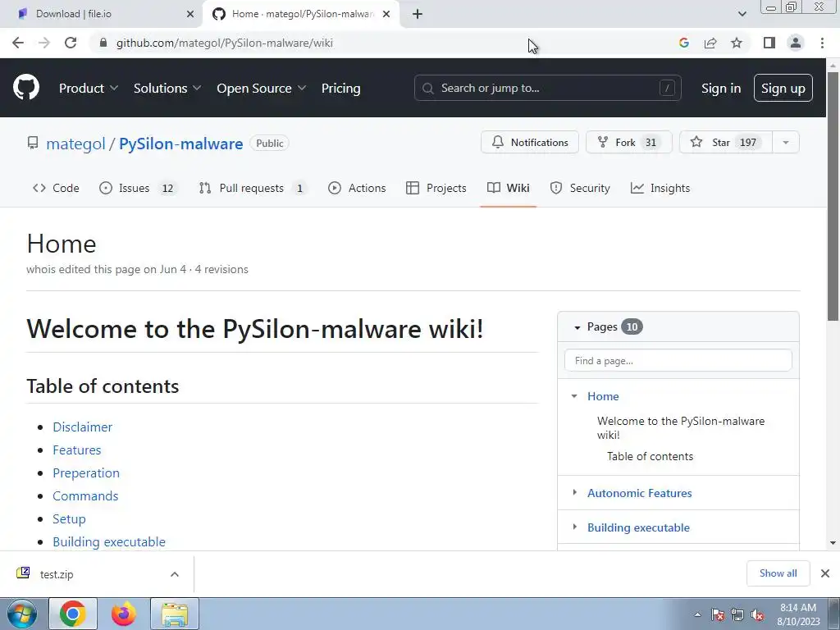Close the Download file.io tab
840x630 pixels.
click(190, 14)
